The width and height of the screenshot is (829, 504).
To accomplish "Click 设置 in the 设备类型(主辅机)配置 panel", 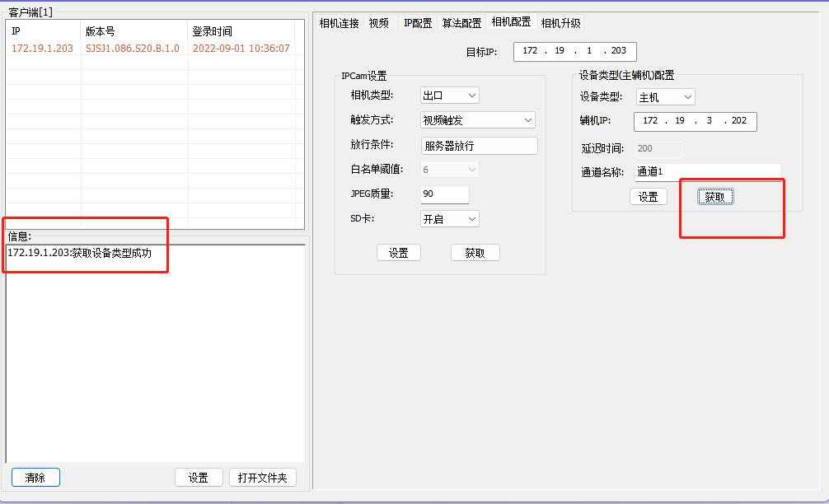I will [649, 196].
